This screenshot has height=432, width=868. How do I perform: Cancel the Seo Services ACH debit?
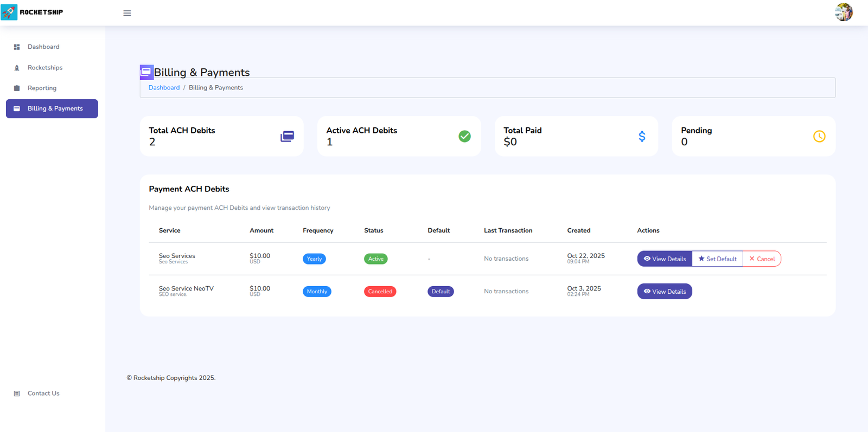coord(762,259)
